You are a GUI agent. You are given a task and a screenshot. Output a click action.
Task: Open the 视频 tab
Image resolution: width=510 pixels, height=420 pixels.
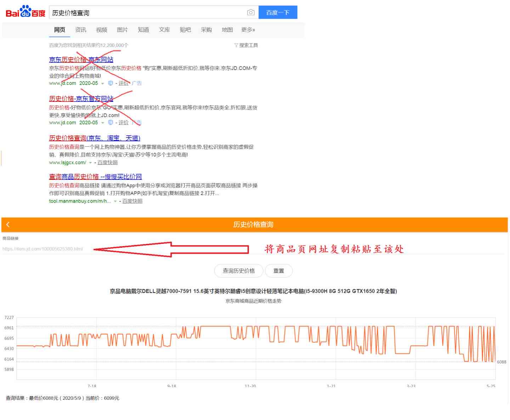101,30
